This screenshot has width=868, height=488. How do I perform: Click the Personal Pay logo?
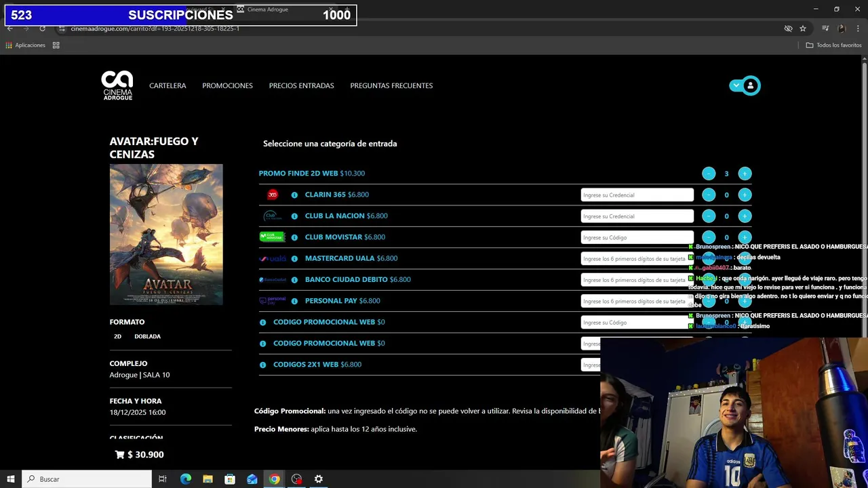[x=273, y=300]
